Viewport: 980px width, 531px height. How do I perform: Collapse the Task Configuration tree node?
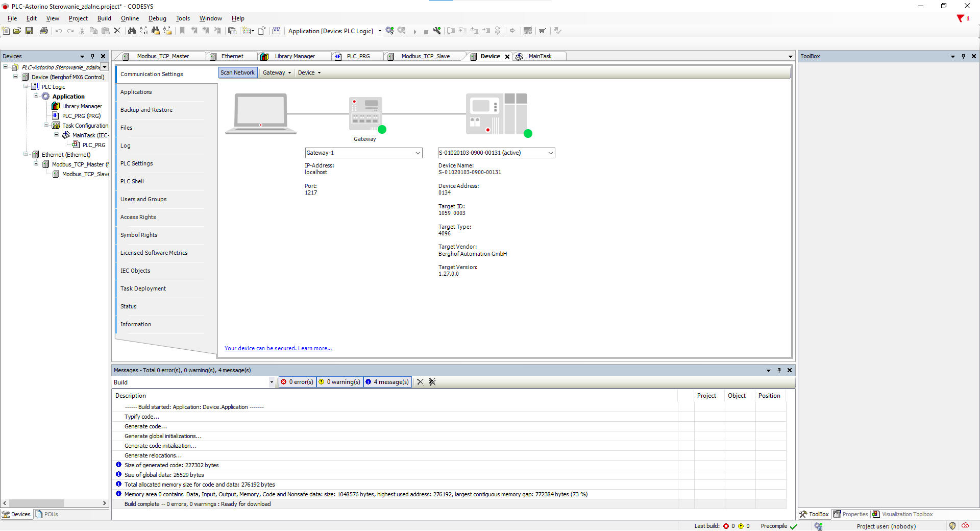(x=46, y=125)
